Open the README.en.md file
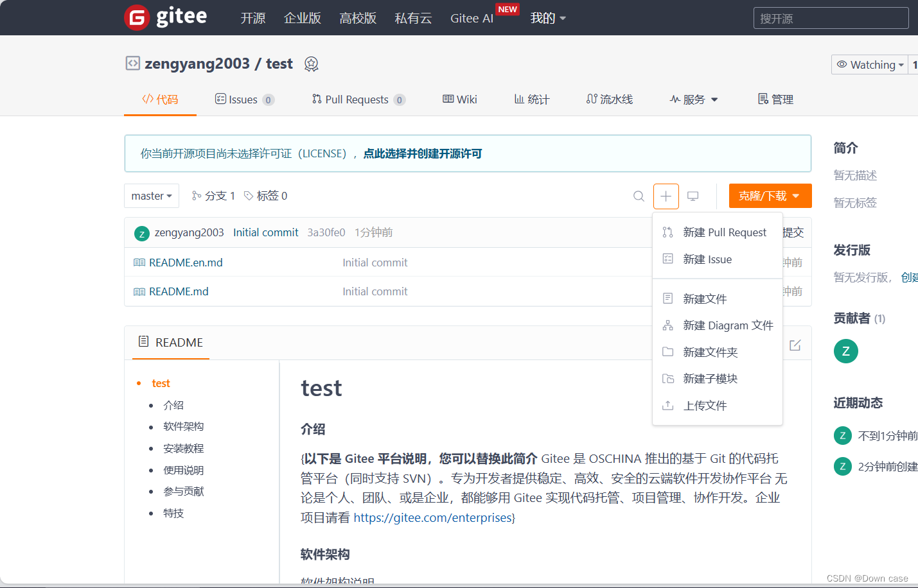Screen dimensions: 918x588 coord(186,263)
